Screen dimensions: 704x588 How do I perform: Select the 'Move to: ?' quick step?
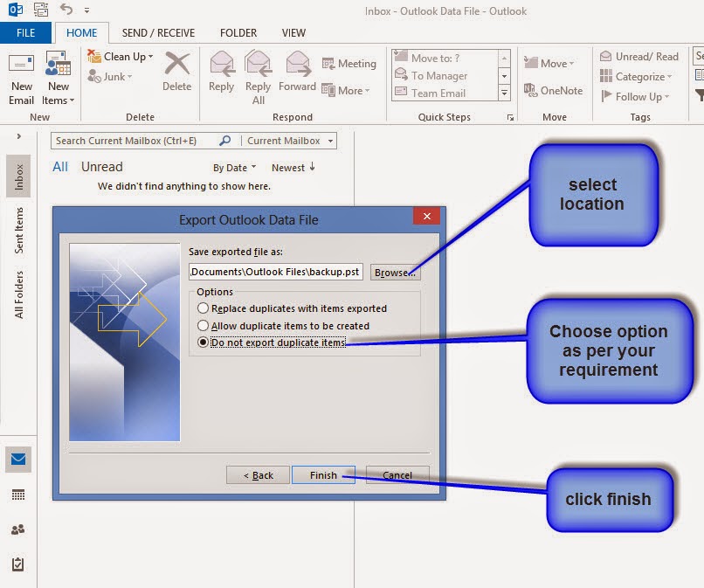[x=445, y=58]
